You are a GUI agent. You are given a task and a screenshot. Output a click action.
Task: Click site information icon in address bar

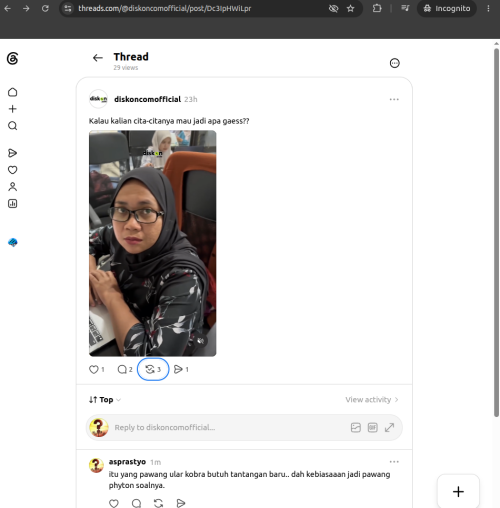(68, 8)
